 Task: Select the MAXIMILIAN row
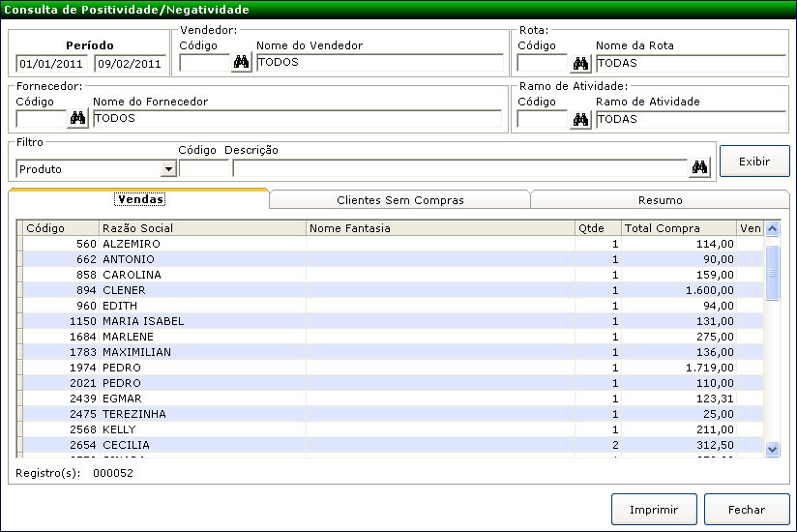[x=393, y=352]
